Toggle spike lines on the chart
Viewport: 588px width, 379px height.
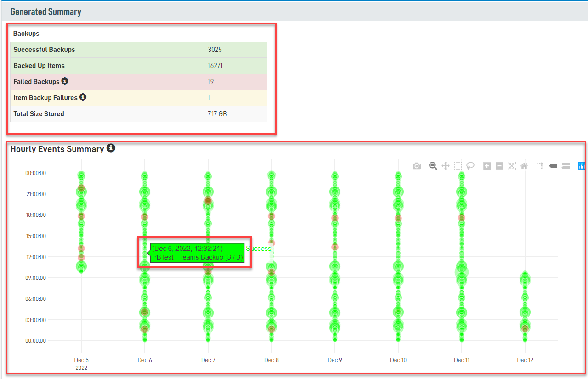[x=540, y=165]
